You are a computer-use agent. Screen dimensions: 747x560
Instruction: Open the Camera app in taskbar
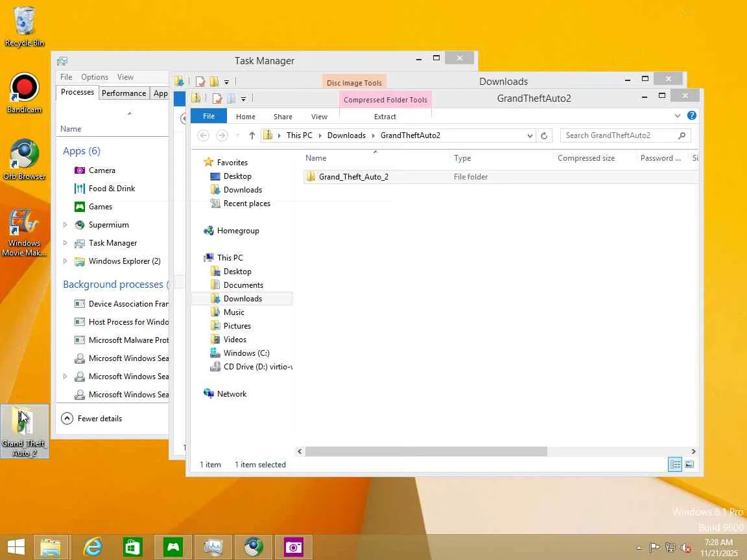click(294, 546)
